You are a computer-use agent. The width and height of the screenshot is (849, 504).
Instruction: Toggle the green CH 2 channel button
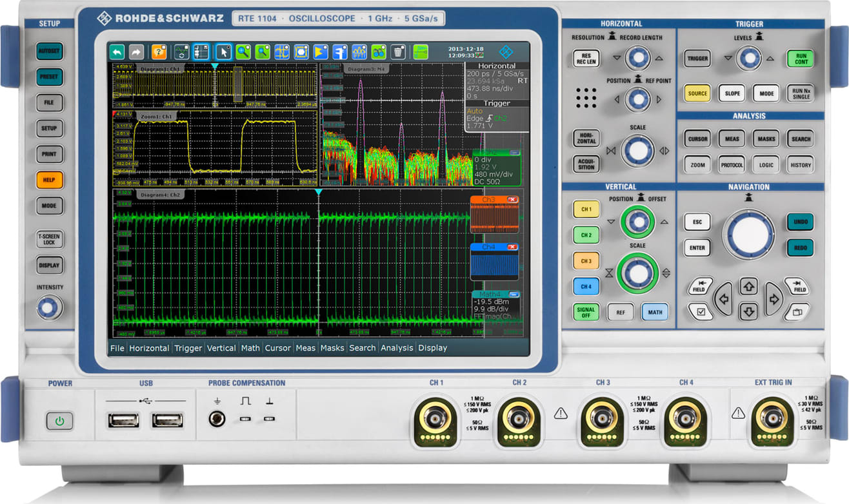586,235
